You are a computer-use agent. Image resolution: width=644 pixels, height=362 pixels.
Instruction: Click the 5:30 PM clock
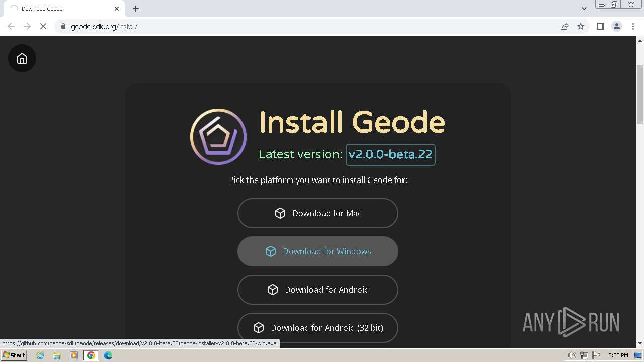(x=618, y=355)
